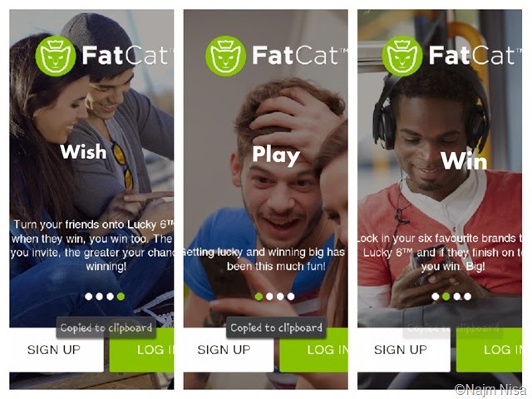Select last page dot on Play screen
The height and width of the screenshot is (399, 532).
[x=291, y=297]
